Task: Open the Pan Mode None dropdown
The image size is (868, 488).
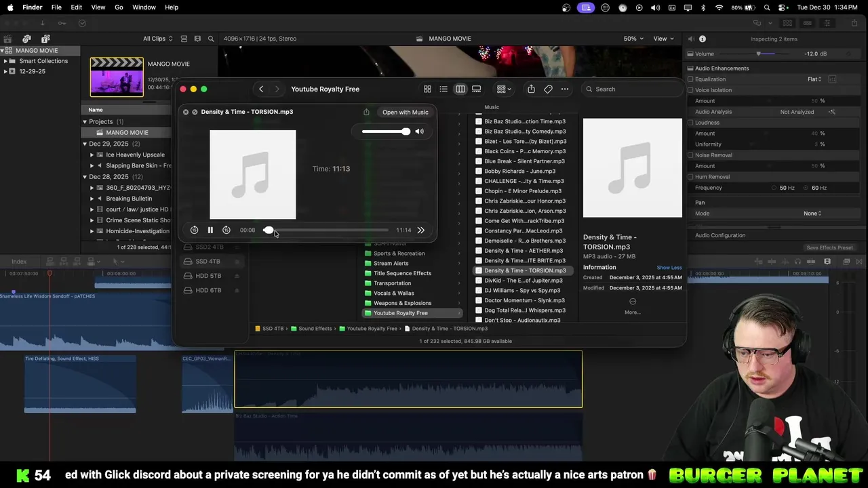Action: pos(812,213)
